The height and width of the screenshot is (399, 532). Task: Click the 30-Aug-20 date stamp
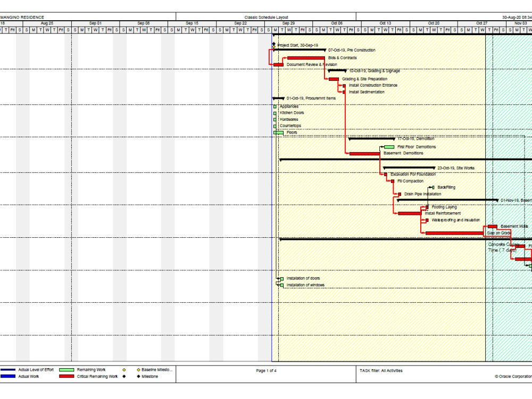pos(517,18)
